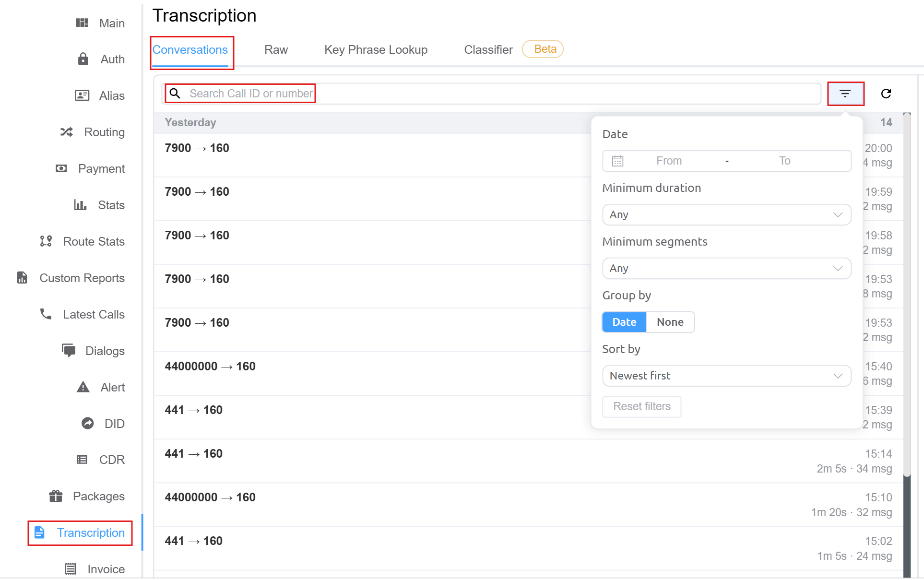The width and height of the screenshot is (924, 580).
Task: Open the 441 → 160 conversation at 15:14
Action: click(x=528, y=461)
